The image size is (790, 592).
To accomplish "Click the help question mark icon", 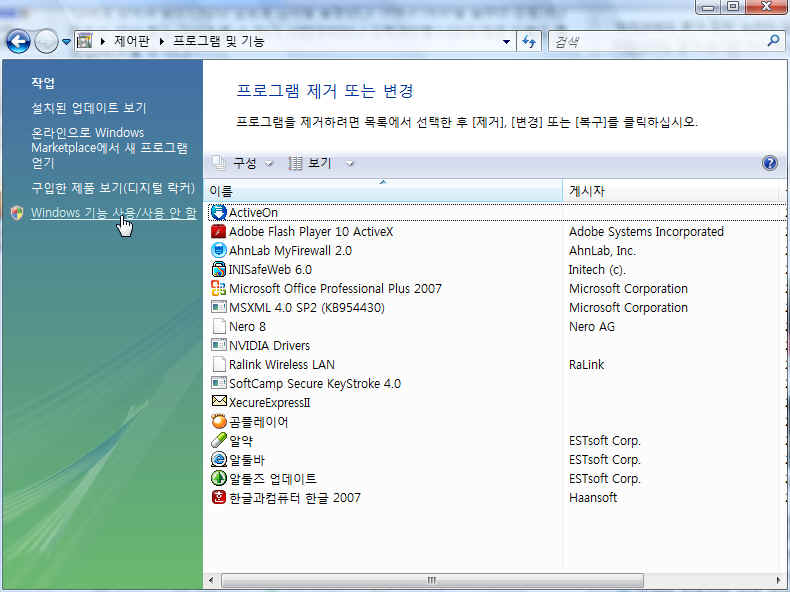I will click(770, 163).
